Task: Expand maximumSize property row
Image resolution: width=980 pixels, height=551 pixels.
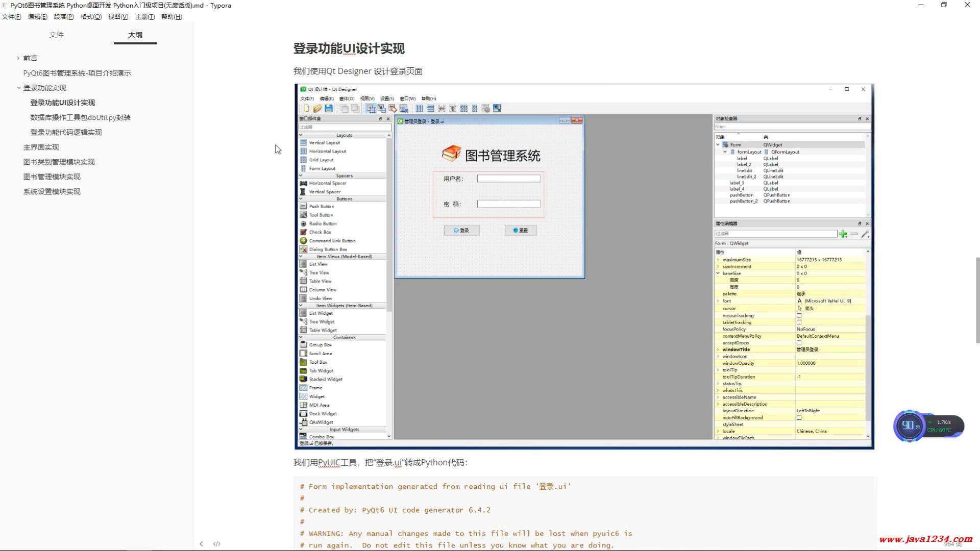Action: click(718, 260)
